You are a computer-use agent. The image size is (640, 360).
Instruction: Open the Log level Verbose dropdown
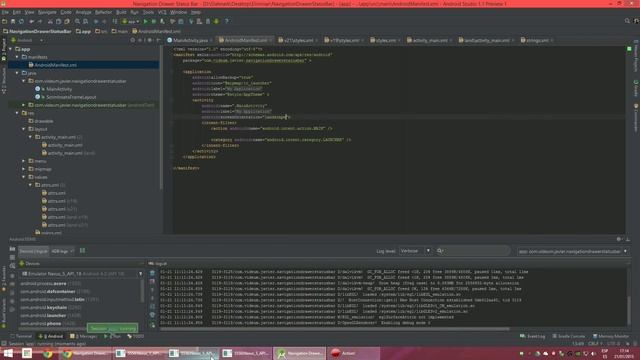click(415, 251)
